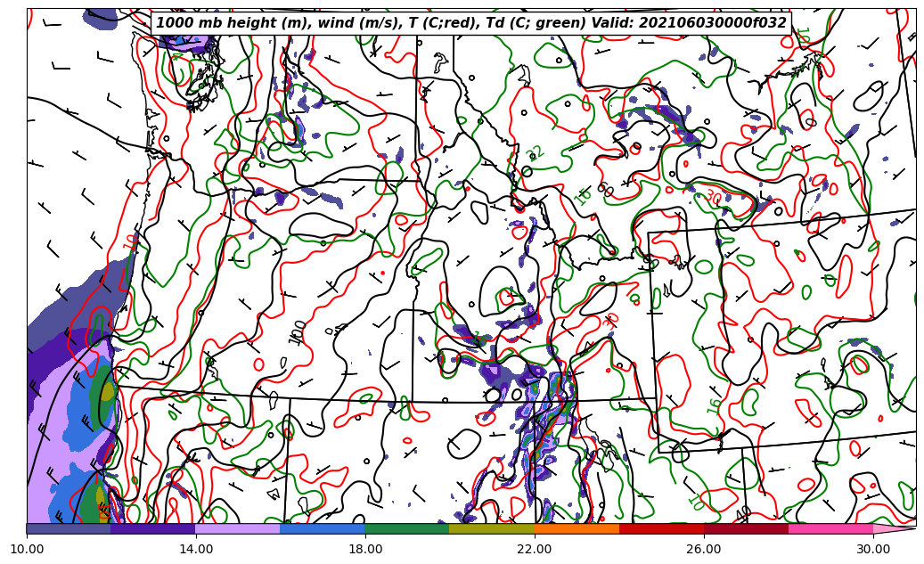Click the black 100 height contour label

[x=298, y=333]
